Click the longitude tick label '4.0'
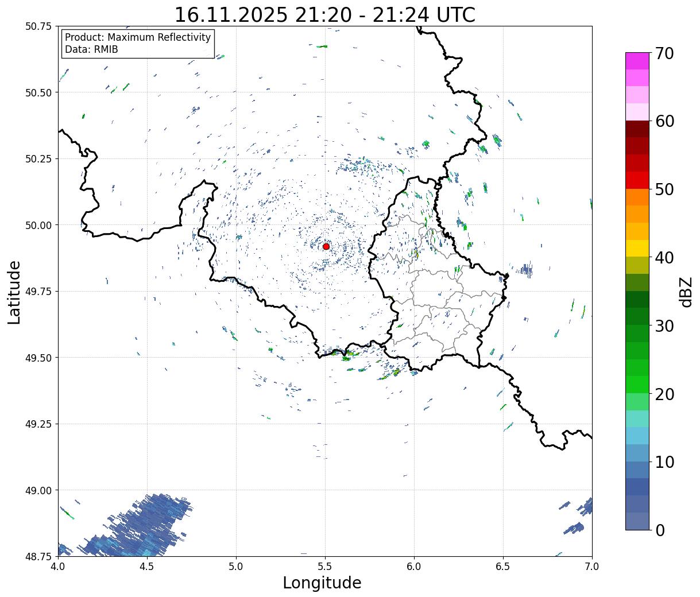This screenshot has height=597, width=700. 58,567
